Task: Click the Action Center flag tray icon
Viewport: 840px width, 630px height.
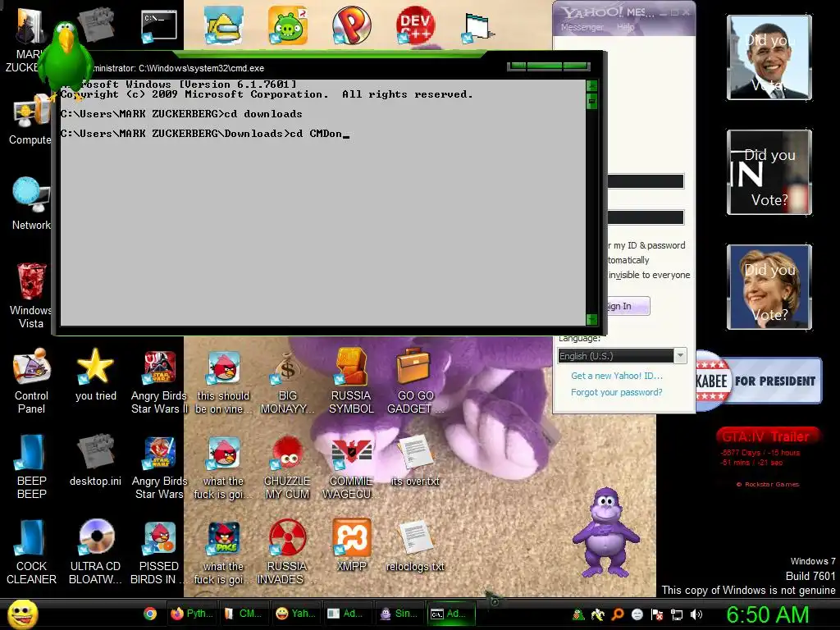Action: point(657,615)
